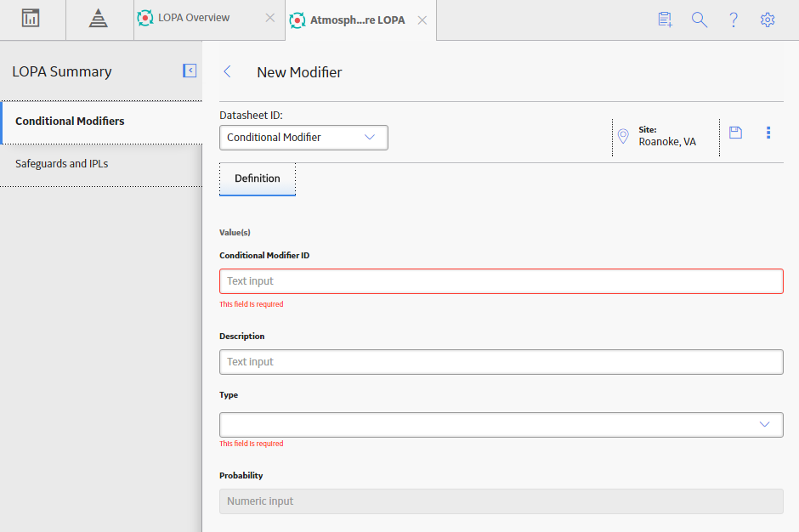Open the search magnifier icon

point(699,20)
